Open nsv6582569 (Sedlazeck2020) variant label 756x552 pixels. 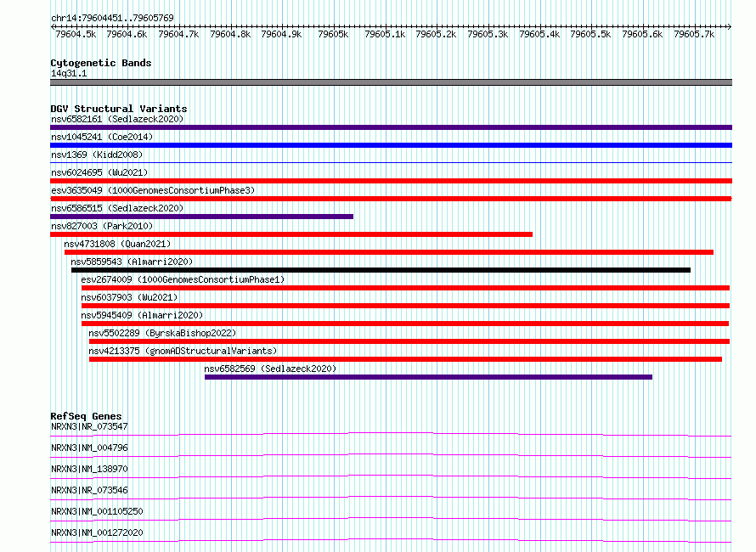pyautogui.click(x=270, y=369)
